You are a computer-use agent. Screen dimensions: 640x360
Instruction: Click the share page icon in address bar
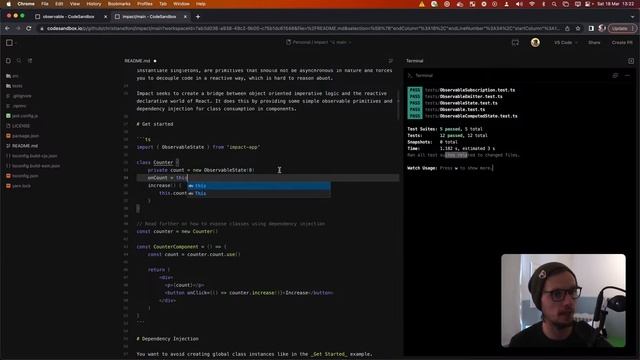pyautogui.click(x=567, y=29)
